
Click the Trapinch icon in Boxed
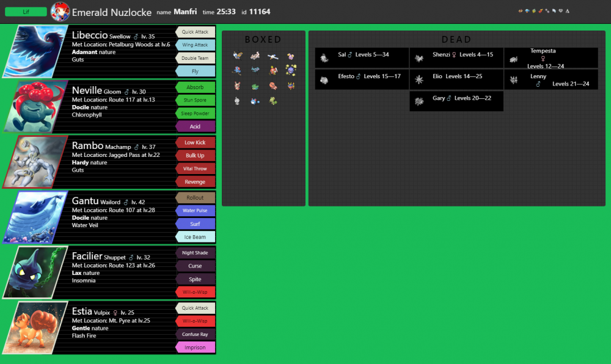coord(273,86)
